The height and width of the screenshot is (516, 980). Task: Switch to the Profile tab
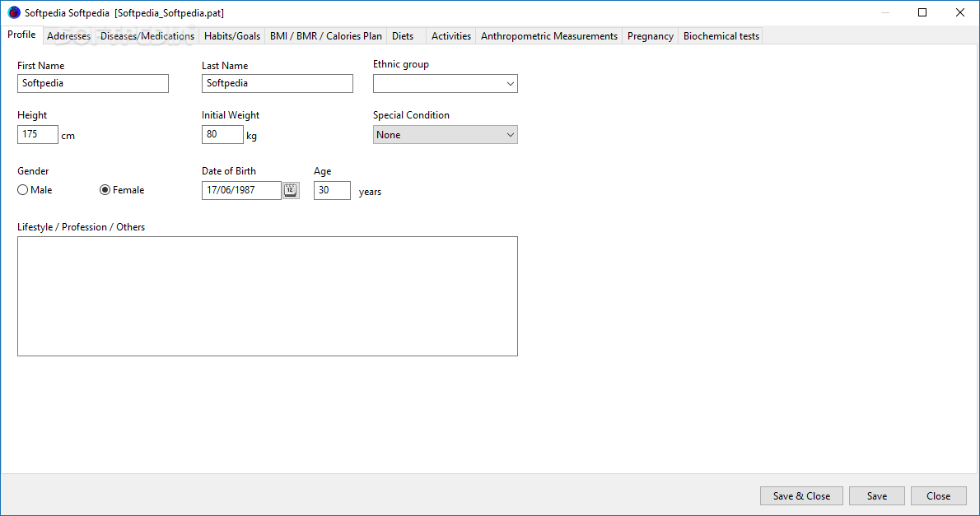point(22,35)
